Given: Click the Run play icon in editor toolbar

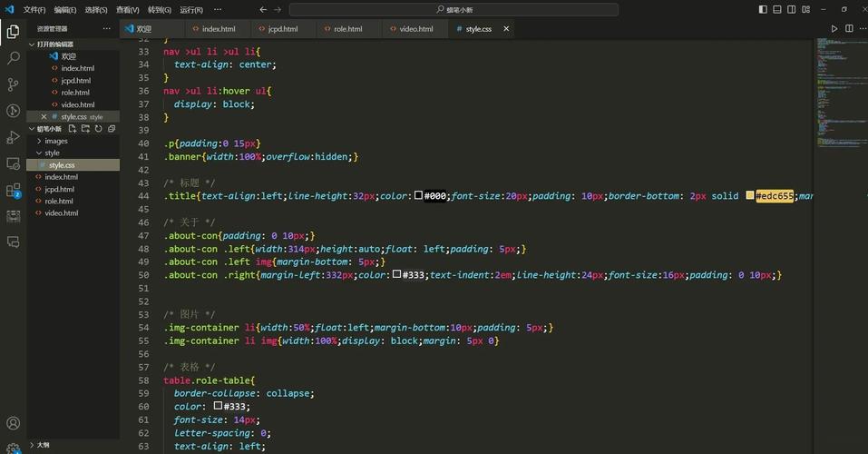Looking at the screenshot, I should click(835, 29).
